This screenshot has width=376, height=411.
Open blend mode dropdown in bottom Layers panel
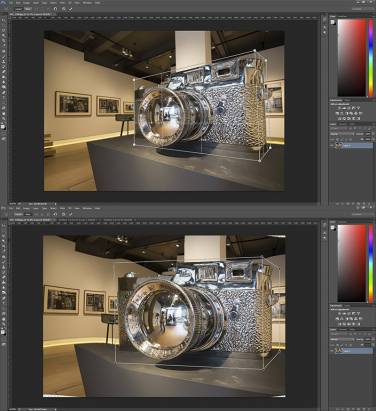pos(342,339)
